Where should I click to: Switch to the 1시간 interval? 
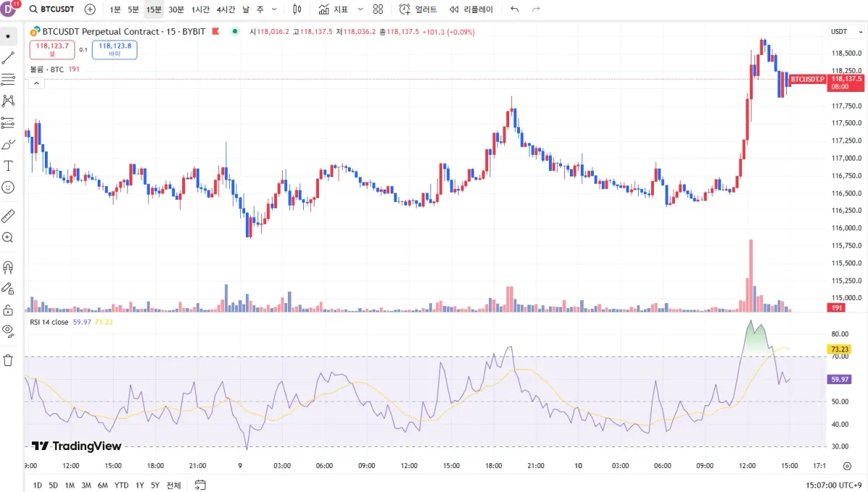pyautogui.click(x=200, y=9)
